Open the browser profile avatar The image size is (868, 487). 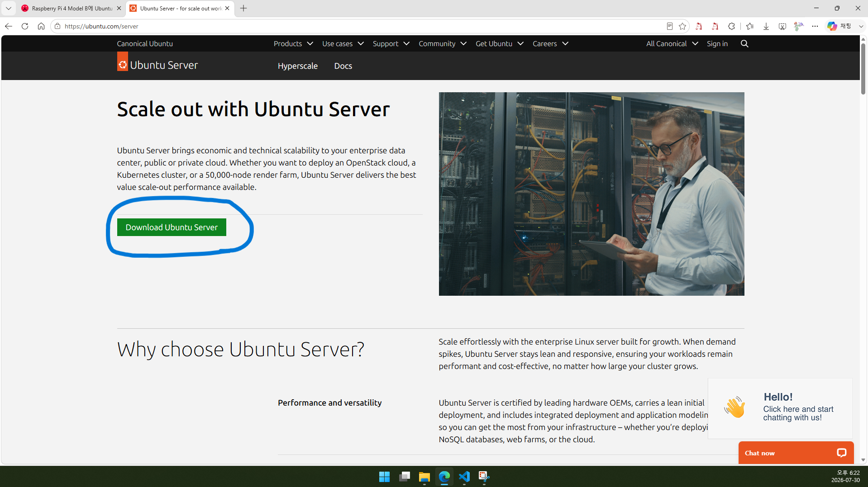click(799, 26)
